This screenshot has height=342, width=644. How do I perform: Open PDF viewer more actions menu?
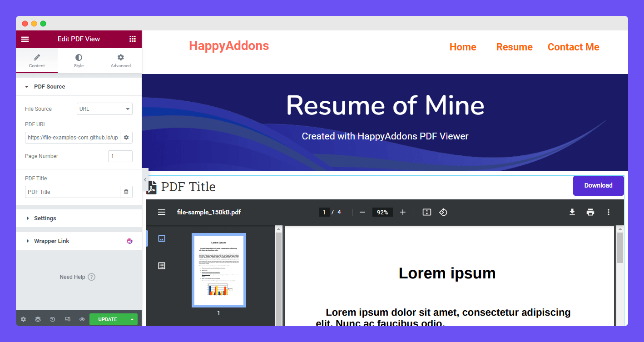point(609,212)
